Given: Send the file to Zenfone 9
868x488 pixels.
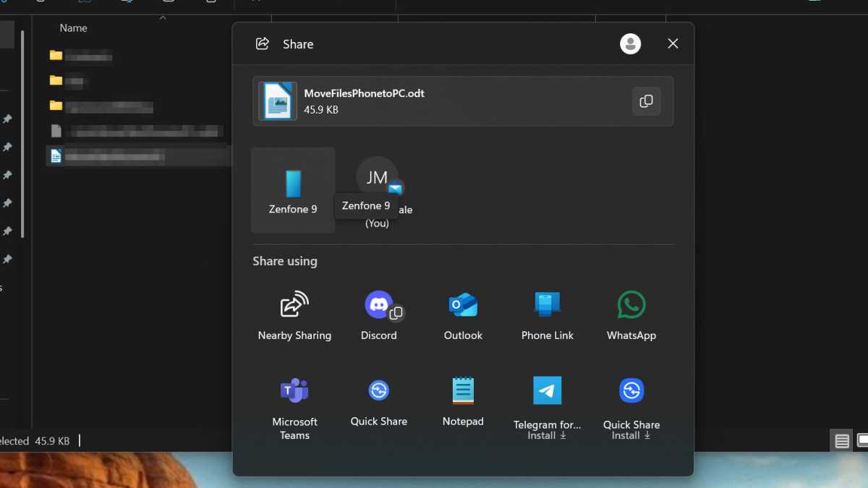Looking at the screenshot, I should click(x=292, y=190).
